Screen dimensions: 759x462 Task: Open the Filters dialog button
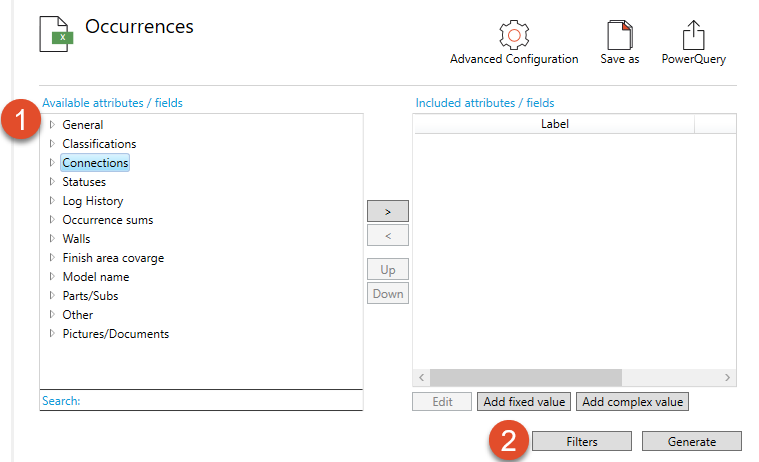point(581,441)
